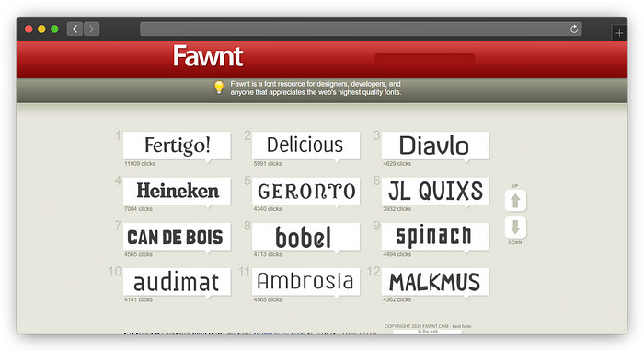Open the Malkmus font preview

pos(435,282)
